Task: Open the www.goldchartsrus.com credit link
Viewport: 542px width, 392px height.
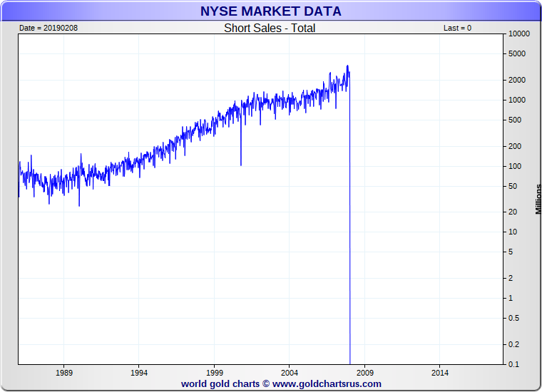Action: (x=327, y=384)
